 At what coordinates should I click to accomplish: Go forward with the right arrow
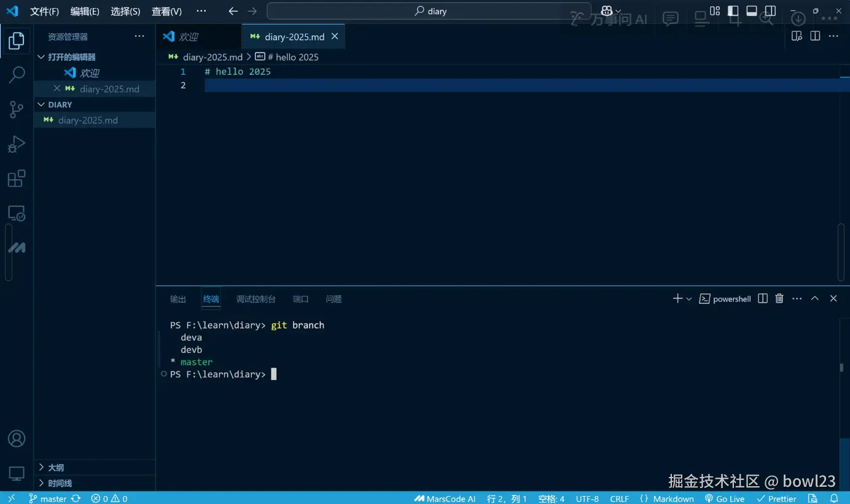pyautogui.click(x=252, y=11)
